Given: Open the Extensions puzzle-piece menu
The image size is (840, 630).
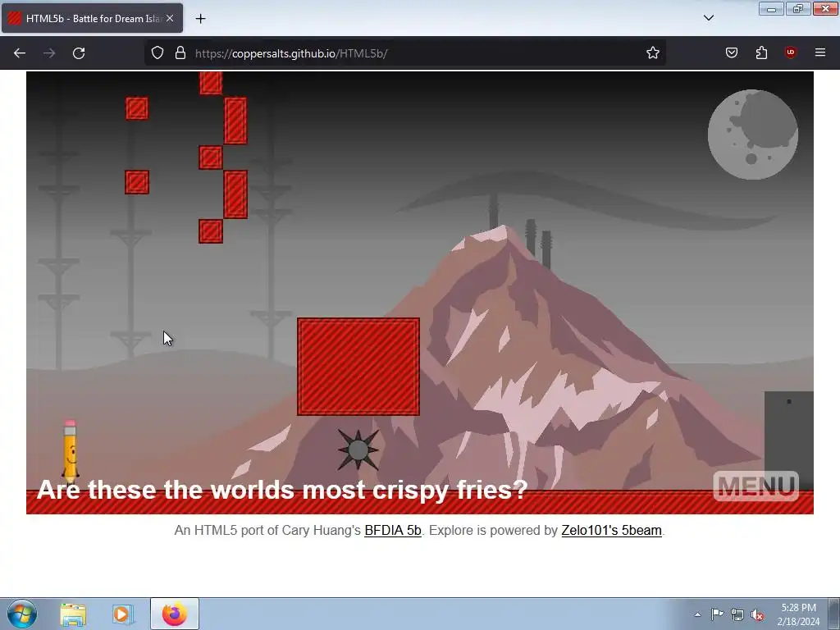Looking at the screenshot, I should (761, 52).
